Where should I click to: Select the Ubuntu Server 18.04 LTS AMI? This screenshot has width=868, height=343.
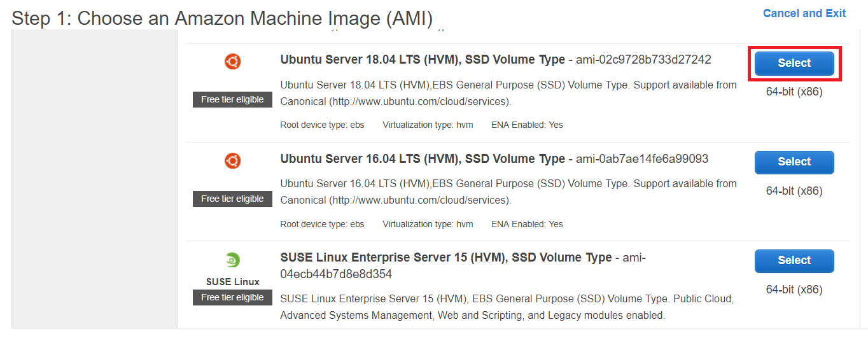pyautogui.click(x=794, y=63)
